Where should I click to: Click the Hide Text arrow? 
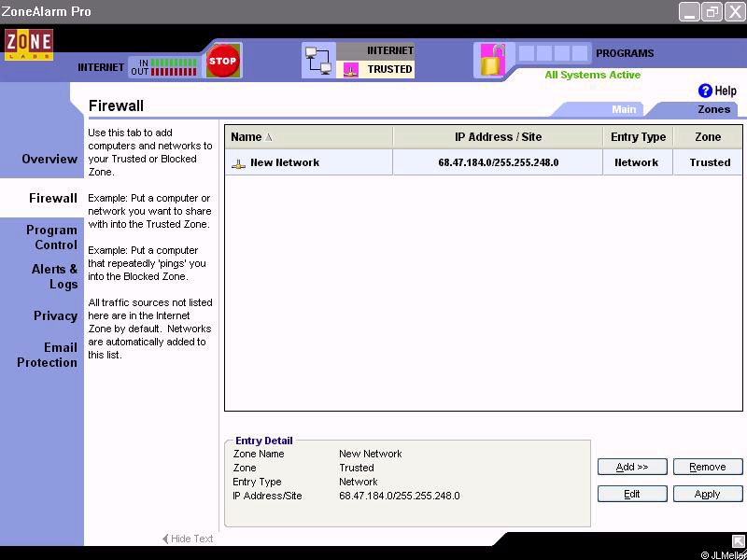point(165,539)
